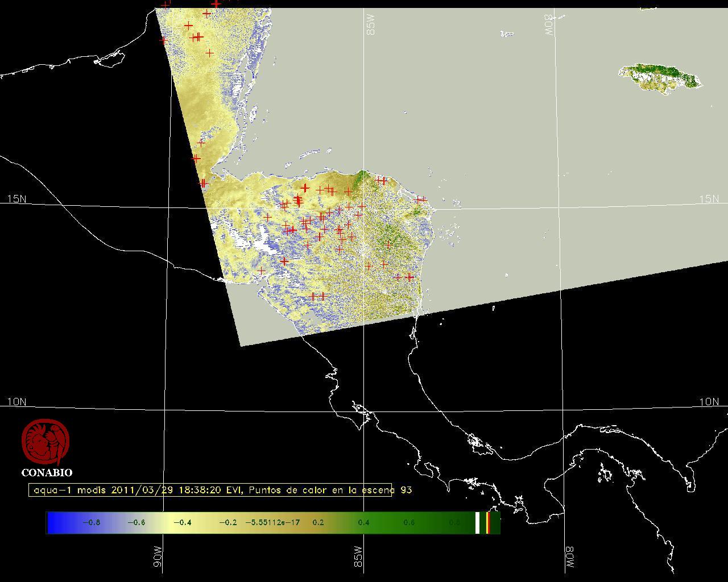The image size is (728, 582).
Task: Pick the 0.4 green value on the color scale
Action: 363,522
